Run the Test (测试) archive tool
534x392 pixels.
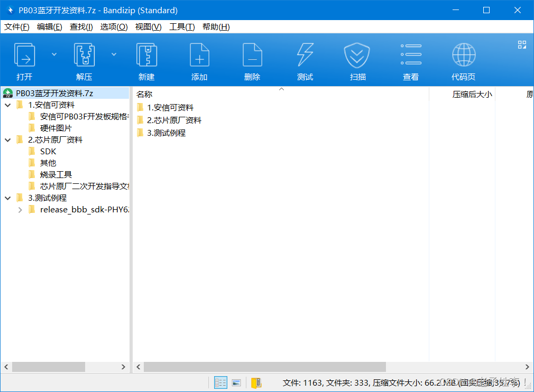click(x=305, y=55)
